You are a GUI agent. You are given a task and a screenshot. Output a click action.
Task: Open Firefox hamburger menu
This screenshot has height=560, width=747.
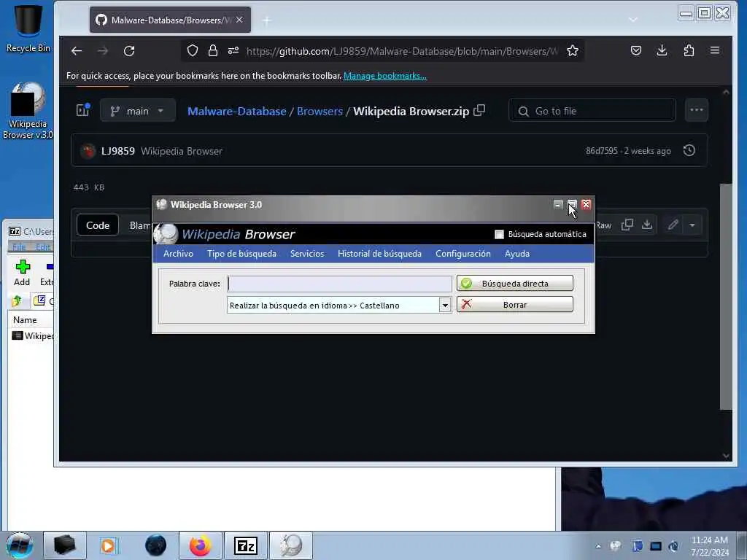point(715,50)
